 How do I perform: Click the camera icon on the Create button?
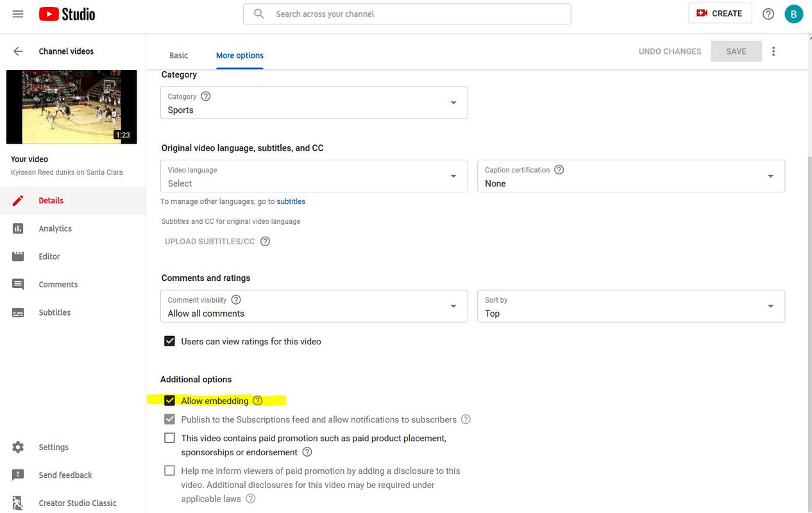point(702,13)
